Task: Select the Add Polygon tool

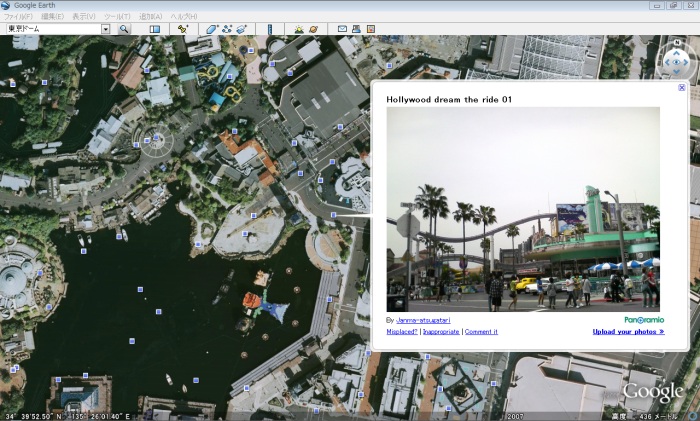Action: coord(212,29)
